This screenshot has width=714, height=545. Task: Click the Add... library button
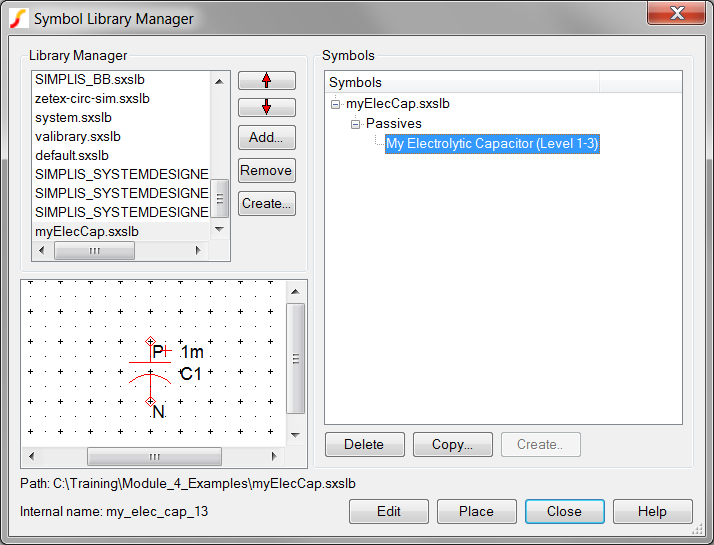pyautogui.click(x=267, y=137)
